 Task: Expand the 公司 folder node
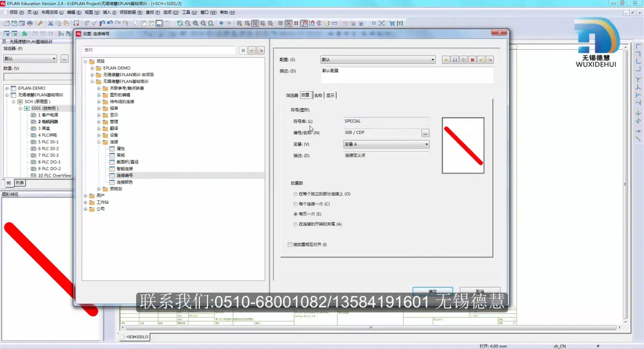[85, 209]
